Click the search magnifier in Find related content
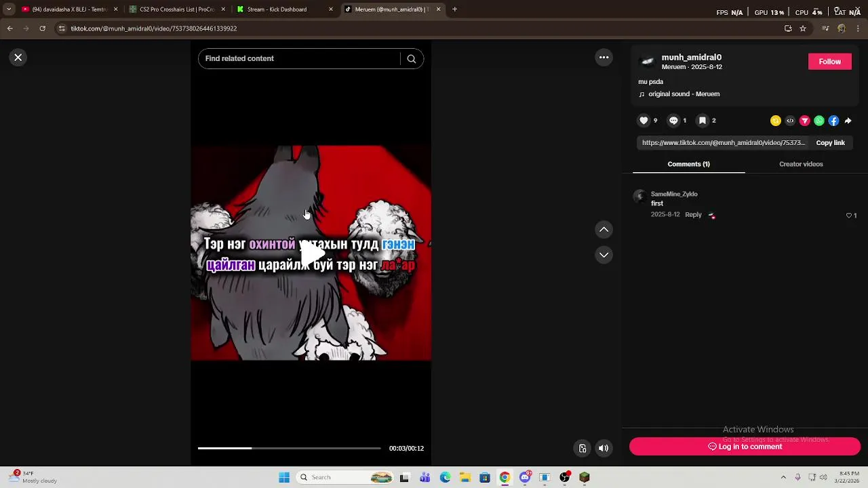Screen dimensions: 868x488 411,59
